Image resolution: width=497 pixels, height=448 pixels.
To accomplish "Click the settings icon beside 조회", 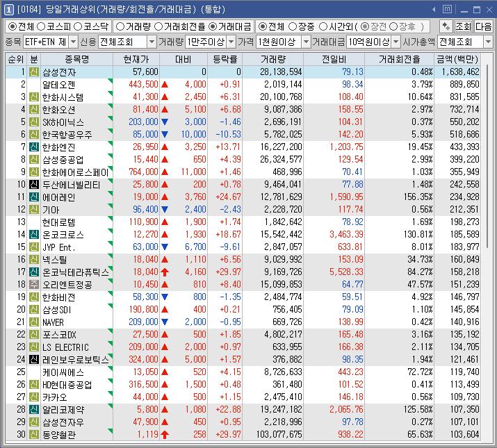I will tap(446, 26).
